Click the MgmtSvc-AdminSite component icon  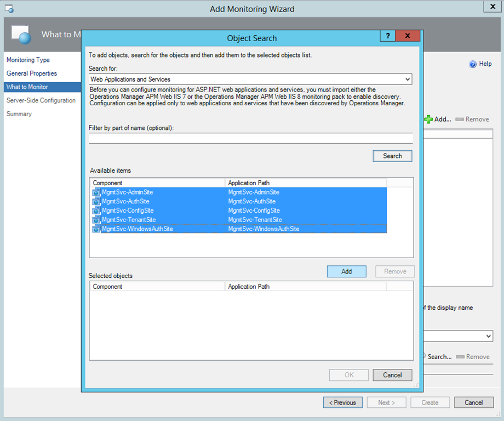pyautogui.click(x=96, y=192)
